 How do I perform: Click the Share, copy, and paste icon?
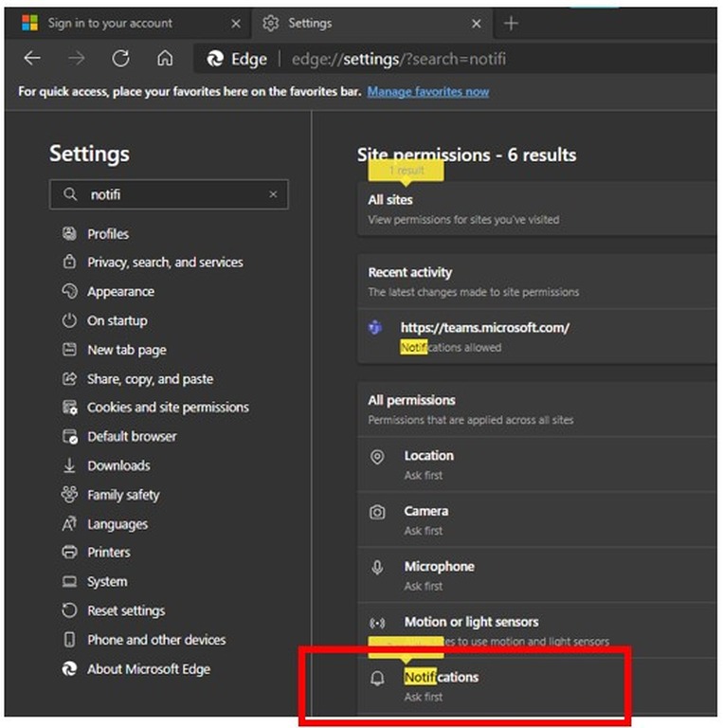click(x=69, y=379)
